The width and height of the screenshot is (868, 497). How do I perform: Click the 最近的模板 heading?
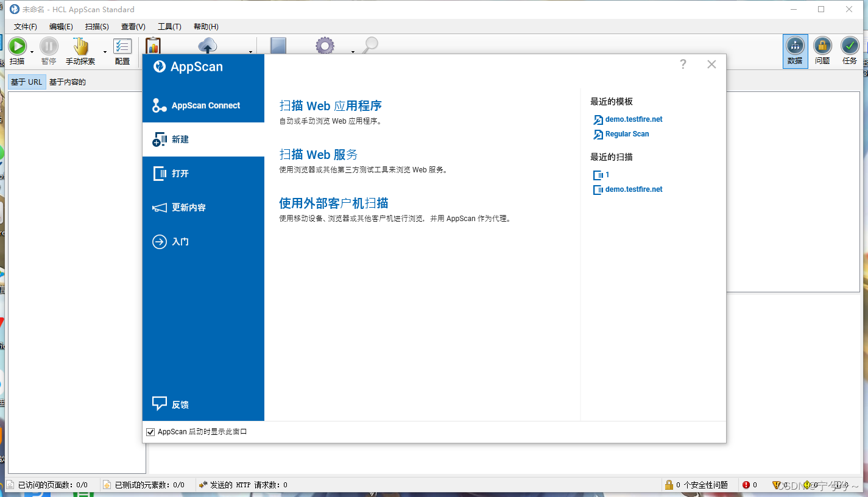coord(612,102)
